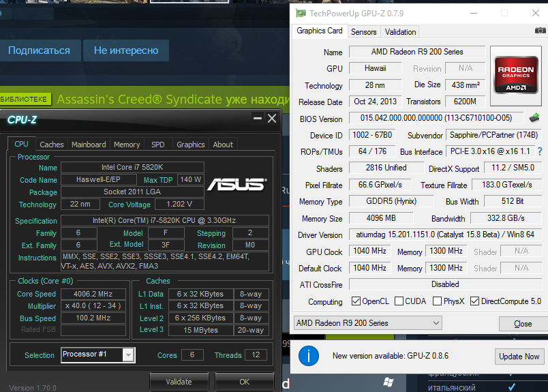Open the Caches tab in CPU-Z
This screenshot has height=392, width=548.
(52, 145)
